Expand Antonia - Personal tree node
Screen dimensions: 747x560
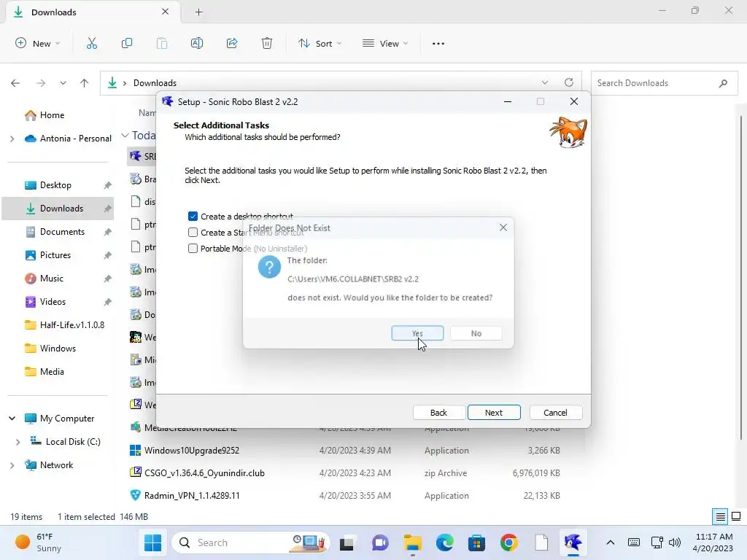click(x=12, y=139)
